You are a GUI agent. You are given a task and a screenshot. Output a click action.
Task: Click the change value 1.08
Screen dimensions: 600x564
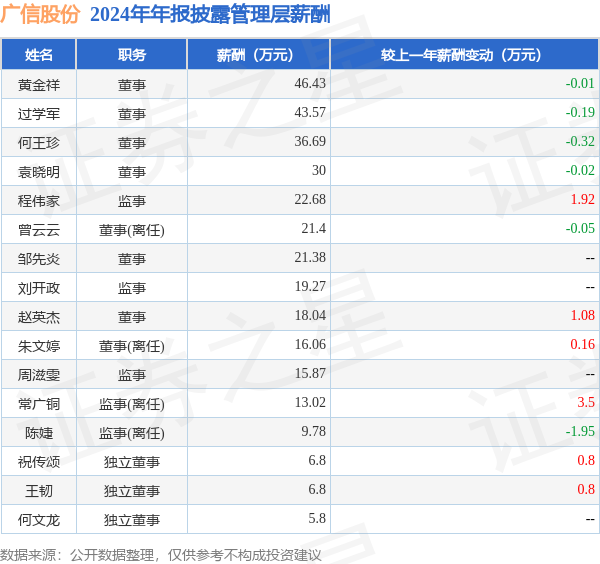[x=583, y=316]
